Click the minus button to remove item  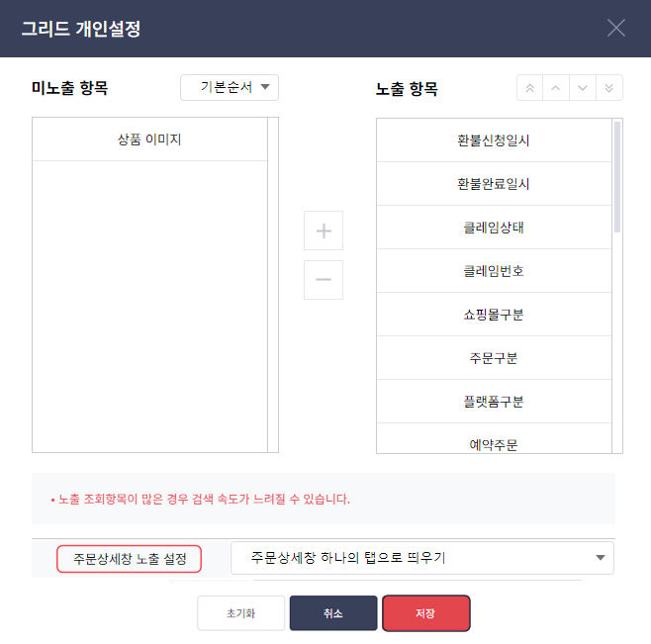coord(324,279)
